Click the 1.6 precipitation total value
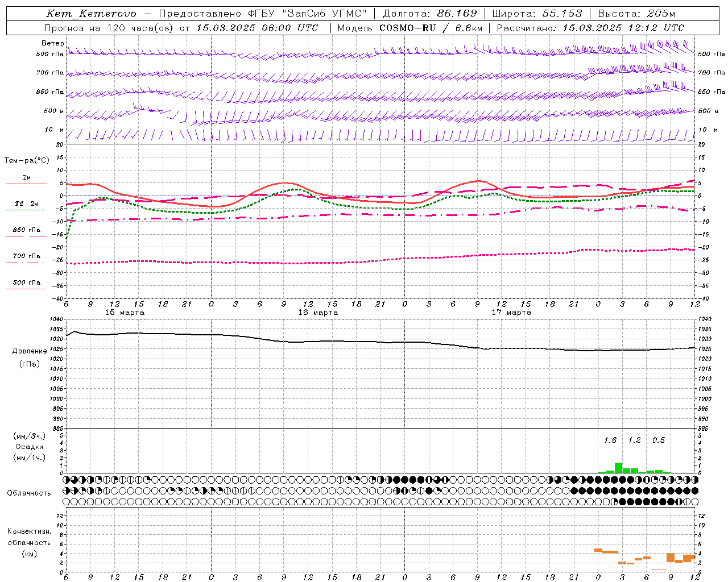 (610, 440)
